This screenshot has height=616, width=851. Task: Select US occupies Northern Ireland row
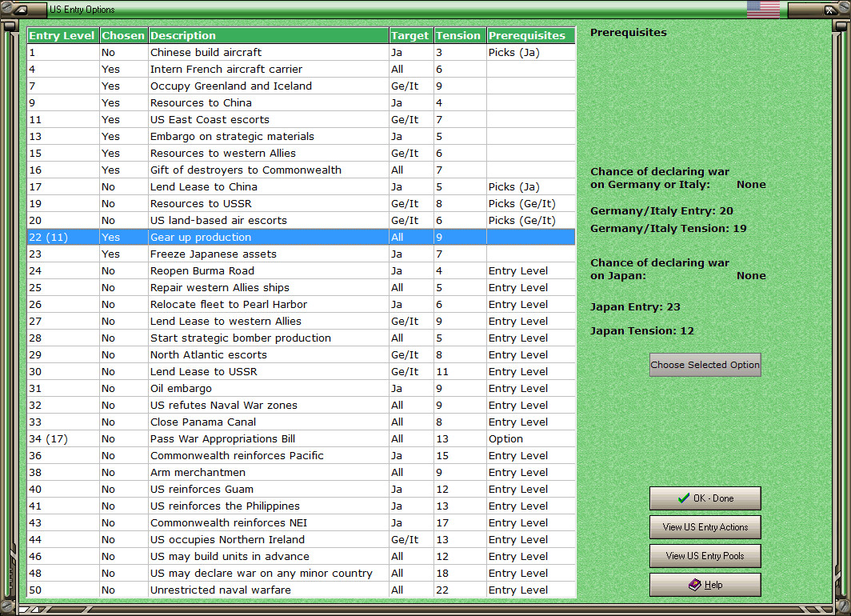coord(302,540)
